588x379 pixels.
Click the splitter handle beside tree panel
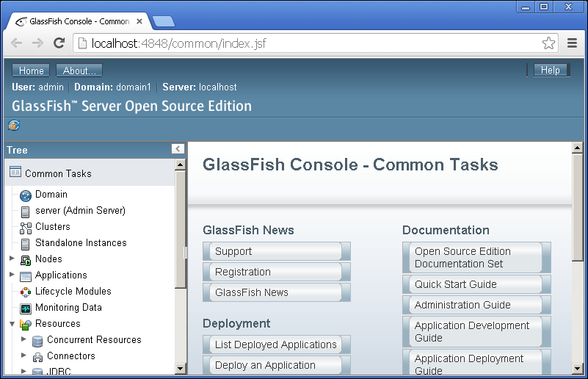185,253
